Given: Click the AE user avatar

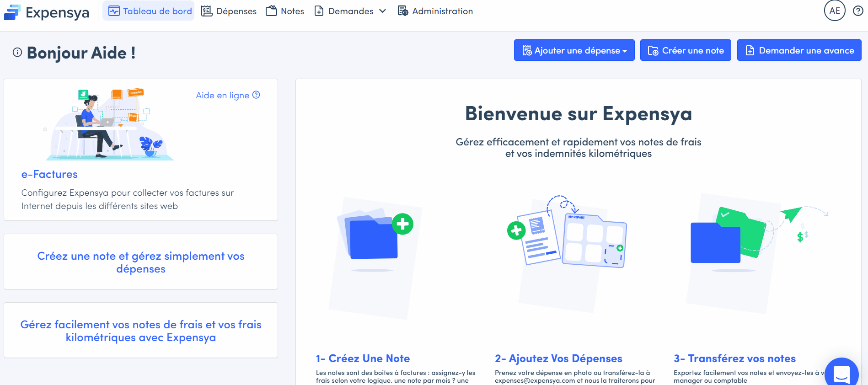Looking at the screenshot, I should pos(835,11).
